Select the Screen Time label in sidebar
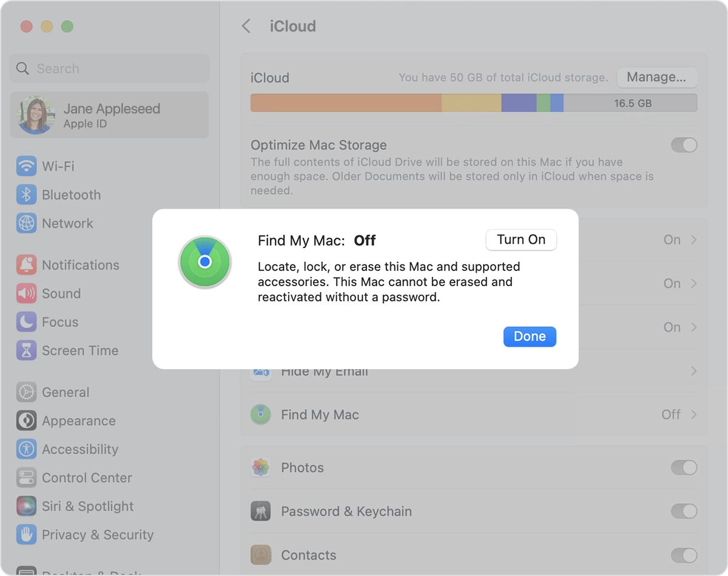 tap(80, 350)
